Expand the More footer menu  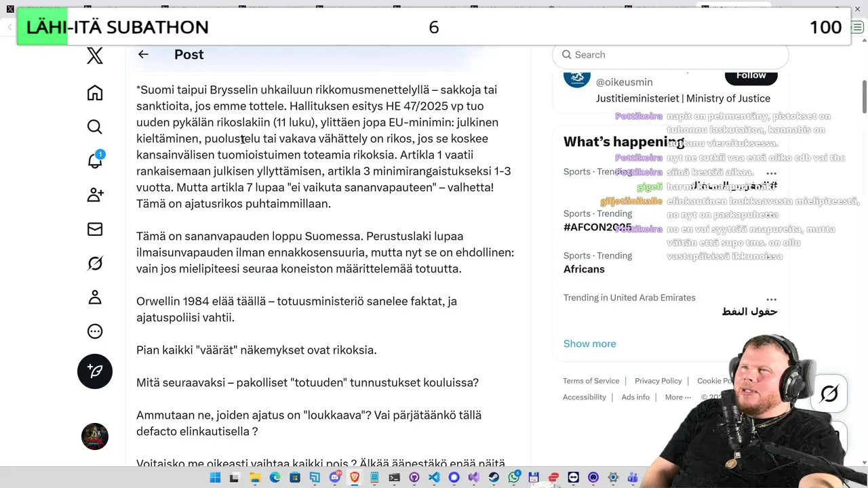678,397
